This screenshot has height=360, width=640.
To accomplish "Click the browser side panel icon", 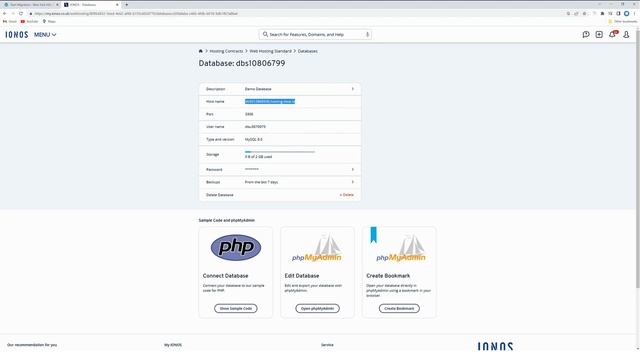I will pos(618,13).
